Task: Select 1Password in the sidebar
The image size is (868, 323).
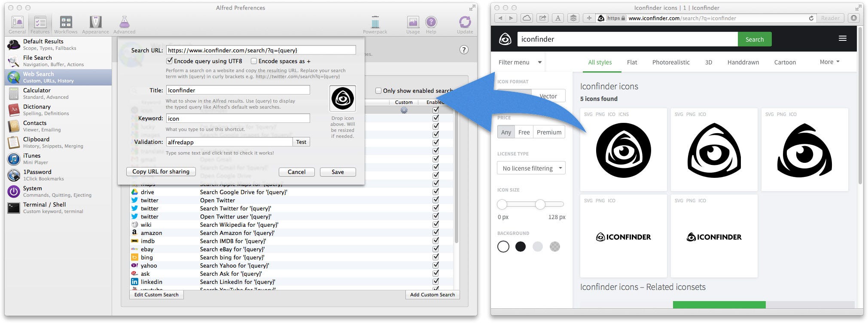Action: click(x=58, y=175)
